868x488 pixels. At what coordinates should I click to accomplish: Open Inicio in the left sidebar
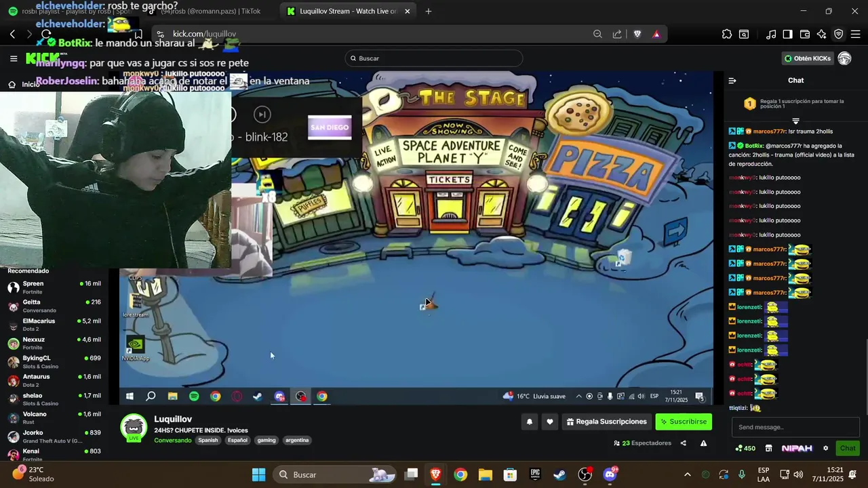24,84
